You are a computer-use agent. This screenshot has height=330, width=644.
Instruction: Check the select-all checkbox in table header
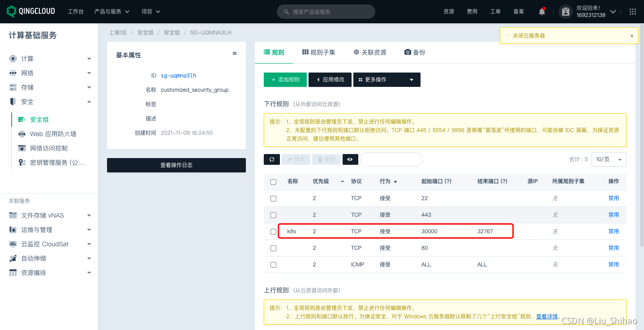pyautogui.click(x=274, y=182)
